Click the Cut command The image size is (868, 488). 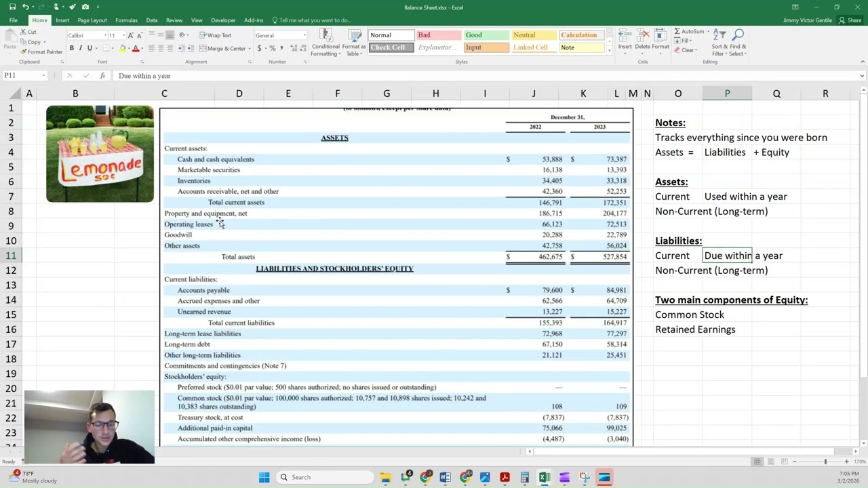point(28,32)
